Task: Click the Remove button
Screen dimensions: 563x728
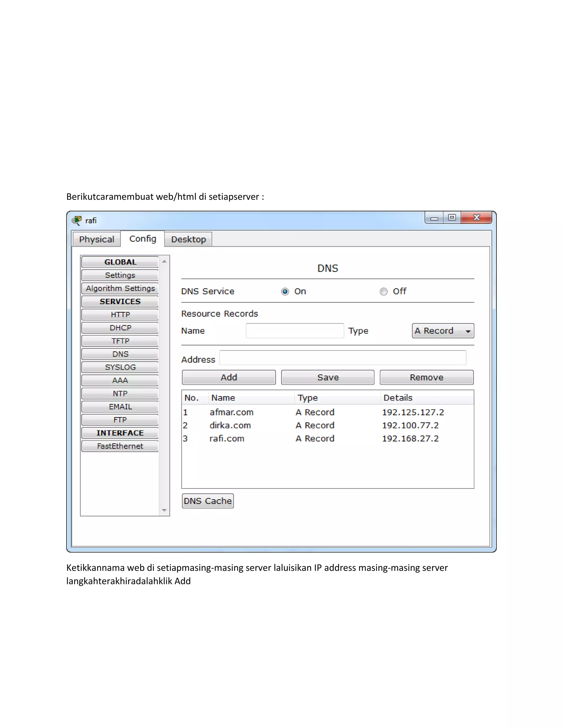Action: [426, 377]
